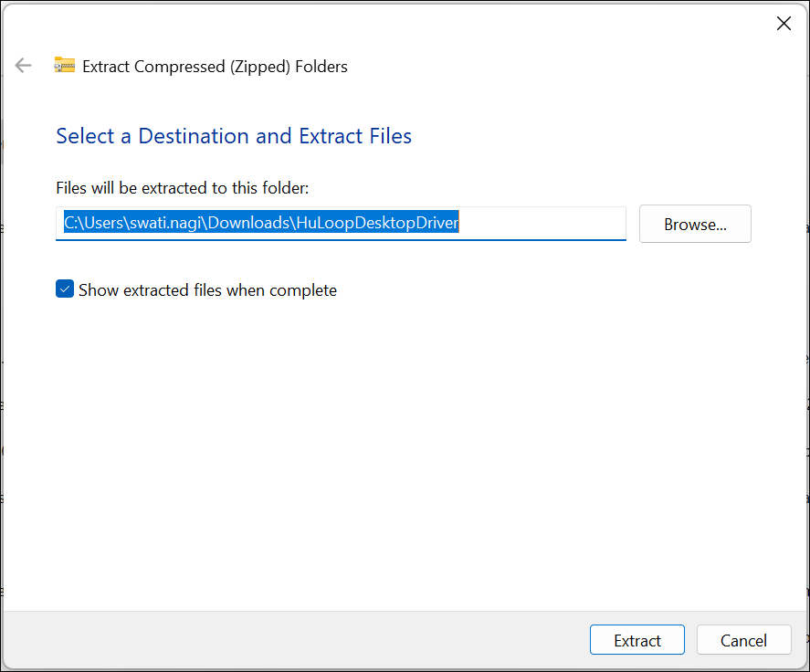Click the zipped folder icon beside the title
Image resolution: width=810 pixels, height=672 pixels.
pos(64,66)
